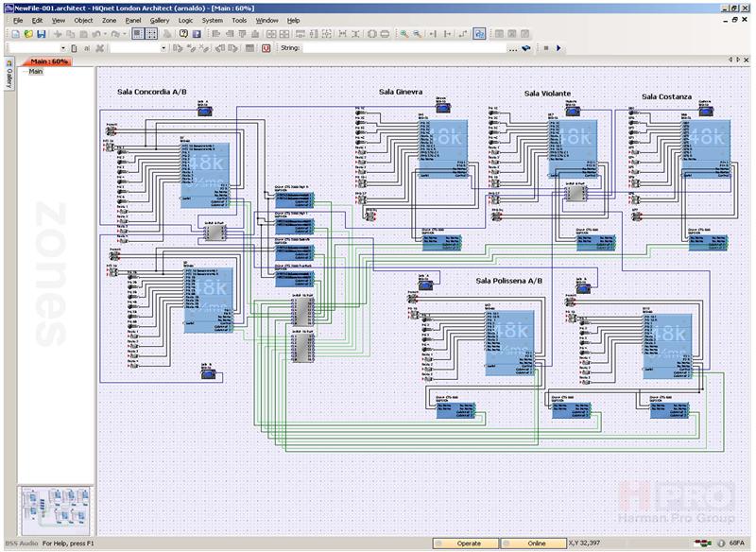Toggle the solid grid display button
756x552 pixels.
(x=138, y=34)
